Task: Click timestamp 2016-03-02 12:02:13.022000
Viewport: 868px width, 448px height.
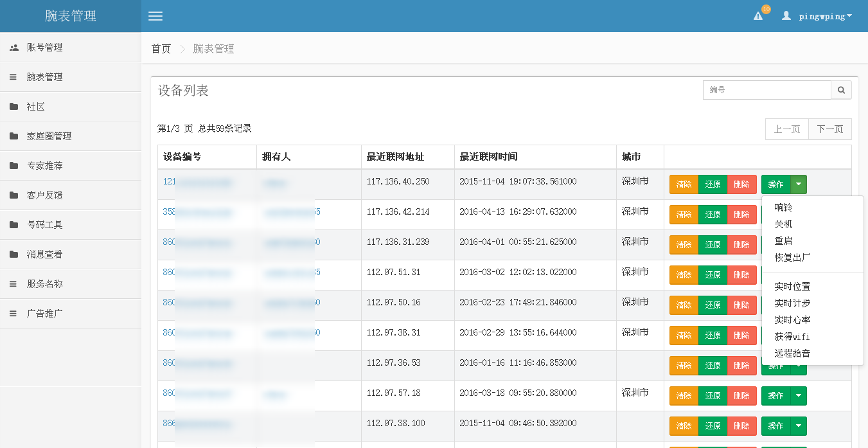Action: point(518,273)
